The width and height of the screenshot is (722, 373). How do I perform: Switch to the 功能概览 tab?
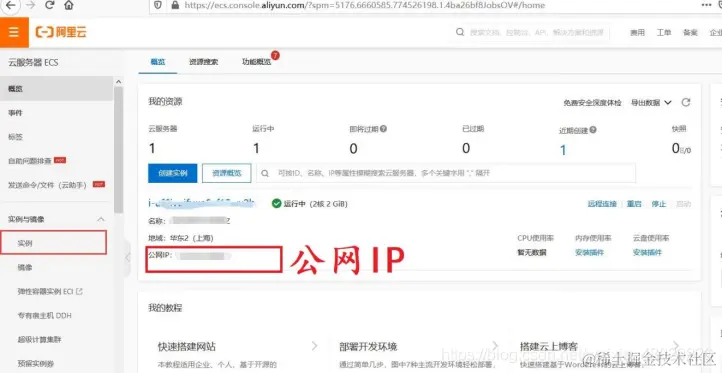(x=256, y=62)
